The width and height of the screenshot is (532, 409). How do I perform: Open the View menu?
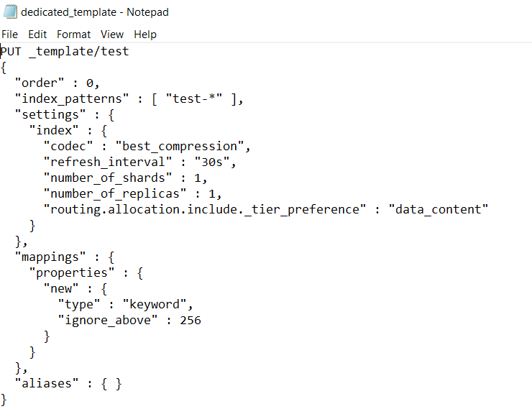[112, 35]
